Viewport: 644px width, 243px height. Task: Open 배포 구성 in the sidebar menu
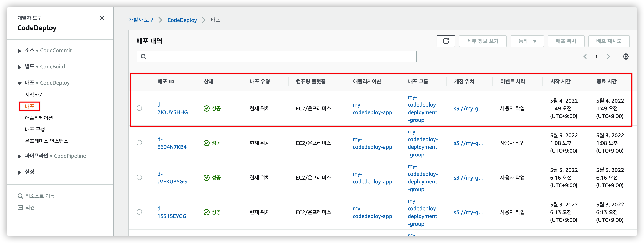(x=35, y=129)
